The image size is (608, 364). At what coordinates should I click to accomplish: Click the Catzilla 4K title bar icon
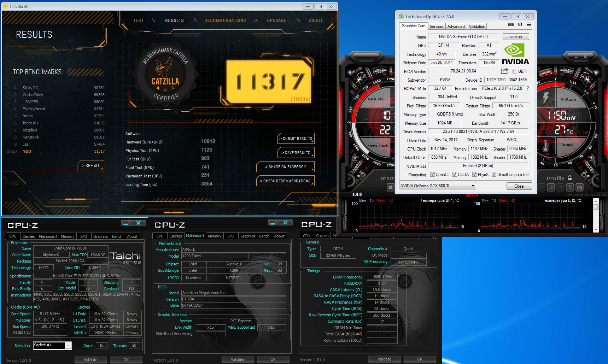(x=6, y=6)
